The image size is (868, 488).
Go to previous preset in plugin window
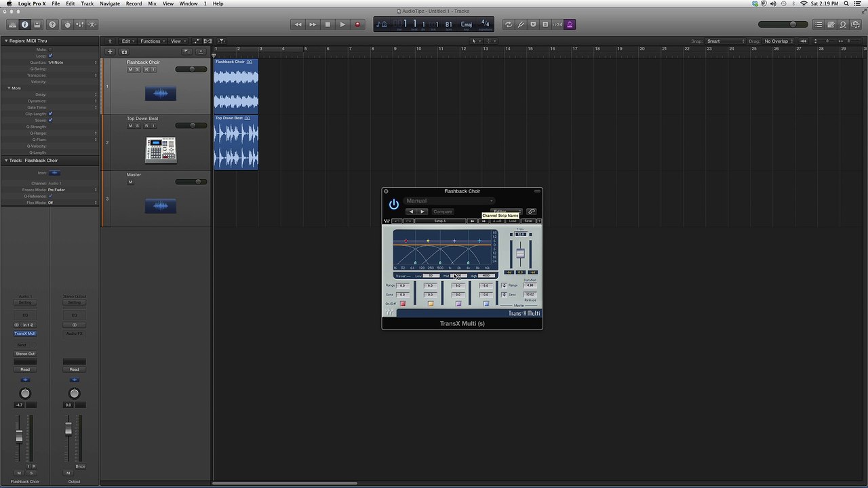(411, 211)
